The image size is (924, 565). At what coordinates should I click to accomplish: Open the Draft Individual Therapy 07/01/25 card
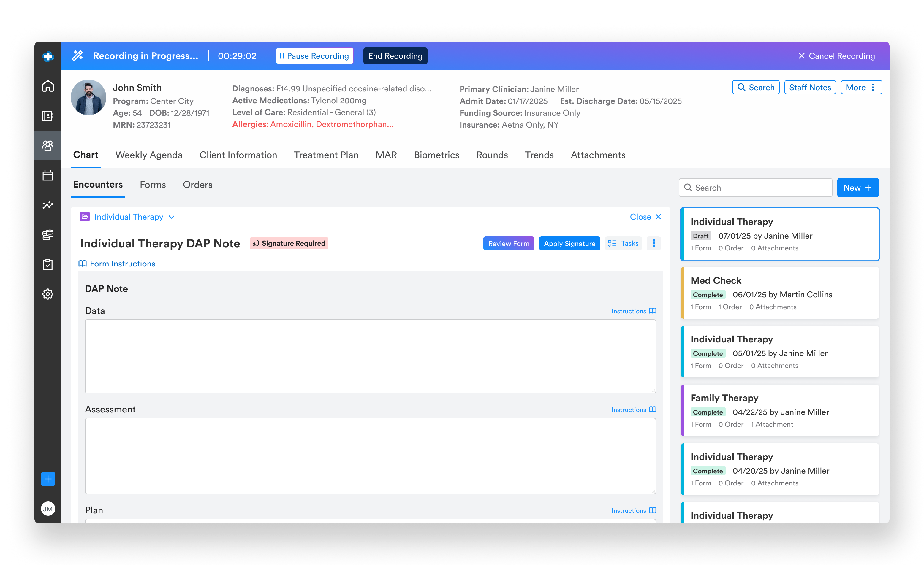click(780, 234)
